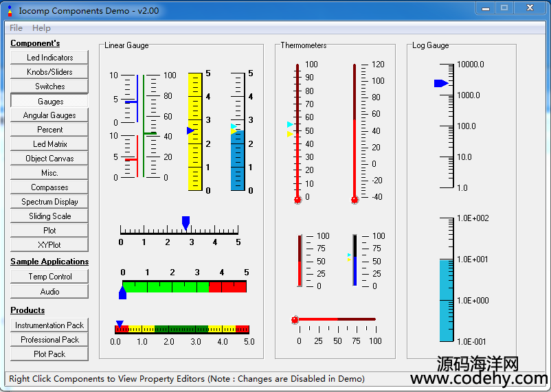This screenshot has height=392, width=551.
Task: Click cyan marker beside small blue thermometer
Action: 349,255
